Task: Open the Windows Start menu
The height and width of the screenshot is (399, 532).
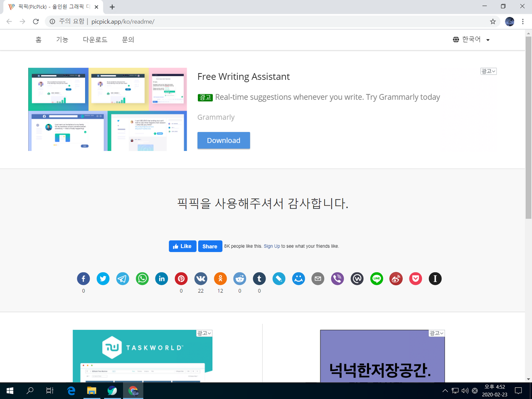Action: 10,391
